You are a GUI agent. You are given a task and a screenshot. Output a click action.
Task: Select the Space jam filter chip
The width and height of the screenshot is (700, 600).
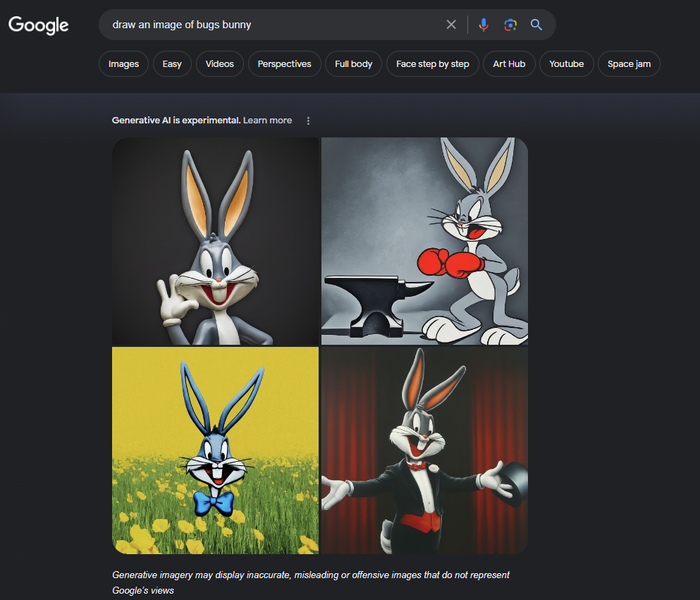[629, 64]
